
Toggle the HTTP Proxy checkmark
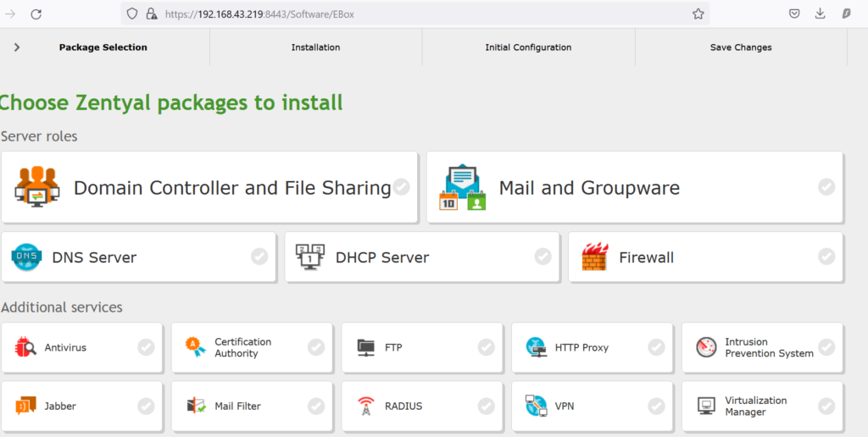pyautogui.click(x=657, y=347)
